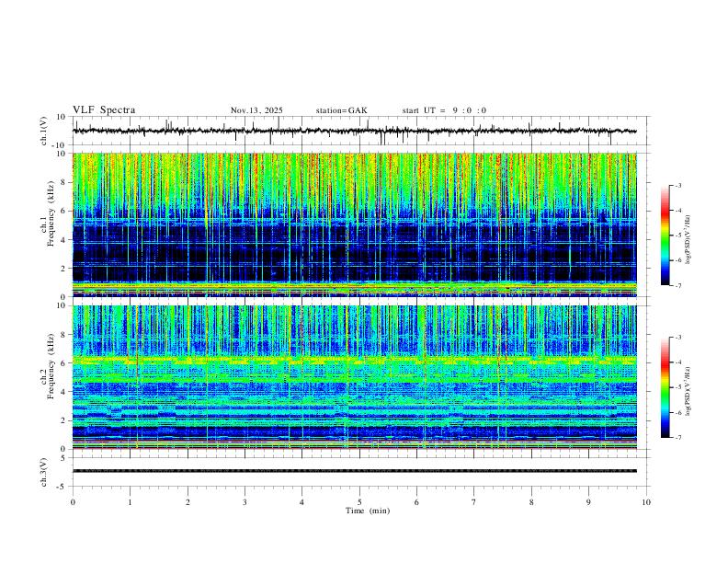Click time axis tick label "5"
This screenshot has height=563, width=728.
[x=359, y=502]
